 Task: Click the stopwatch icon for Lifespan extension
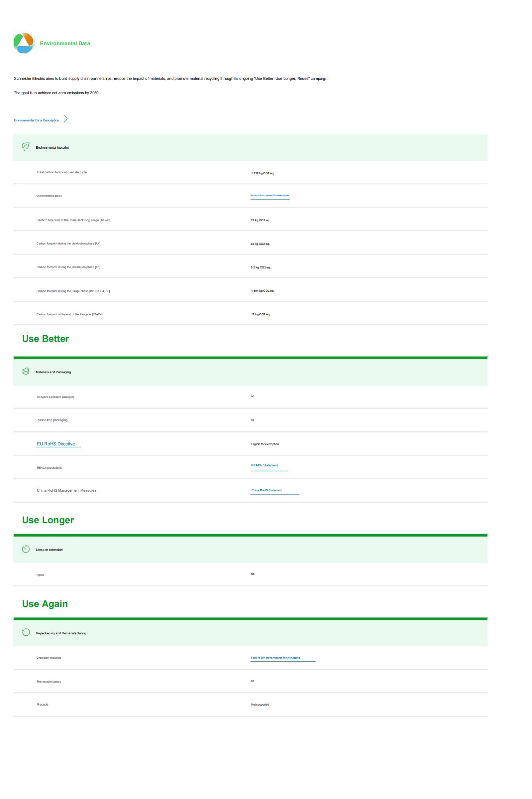pos(26,549)
